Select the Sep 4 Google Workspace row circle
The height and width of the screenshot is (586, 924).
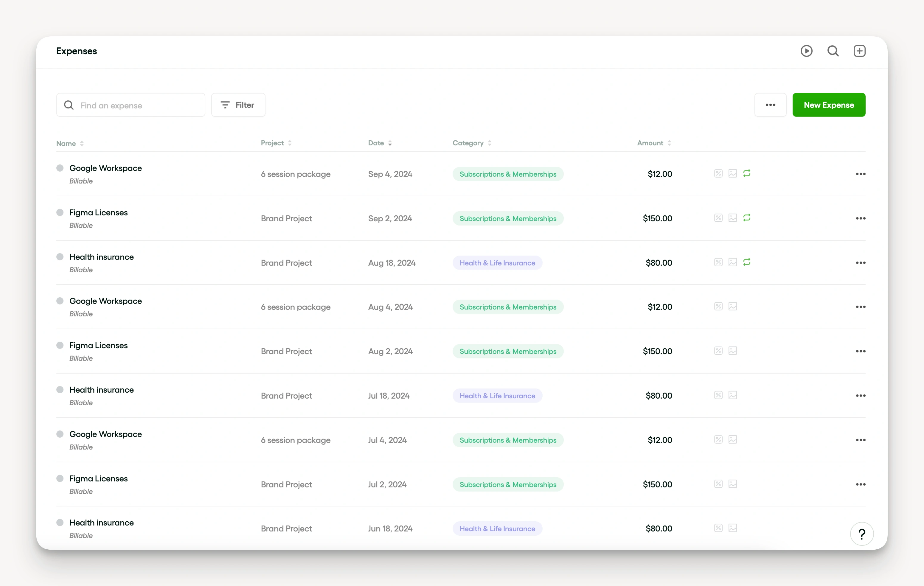point(60,168)
